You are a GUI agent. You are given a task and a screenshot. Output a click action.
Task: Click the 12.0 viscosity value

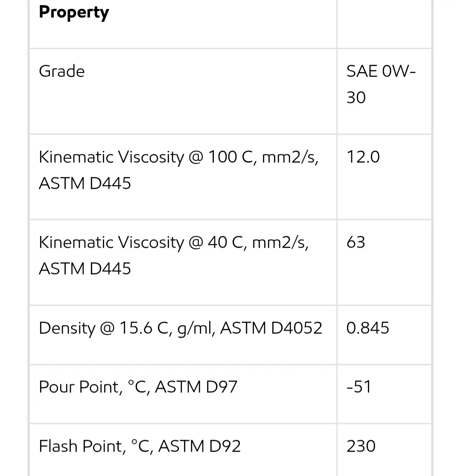[363, 157]
